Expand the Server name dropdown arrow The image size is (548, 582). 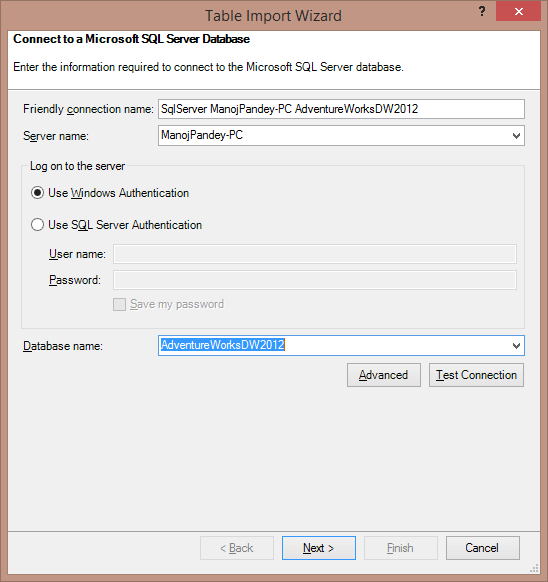click(x=516, y=136)
